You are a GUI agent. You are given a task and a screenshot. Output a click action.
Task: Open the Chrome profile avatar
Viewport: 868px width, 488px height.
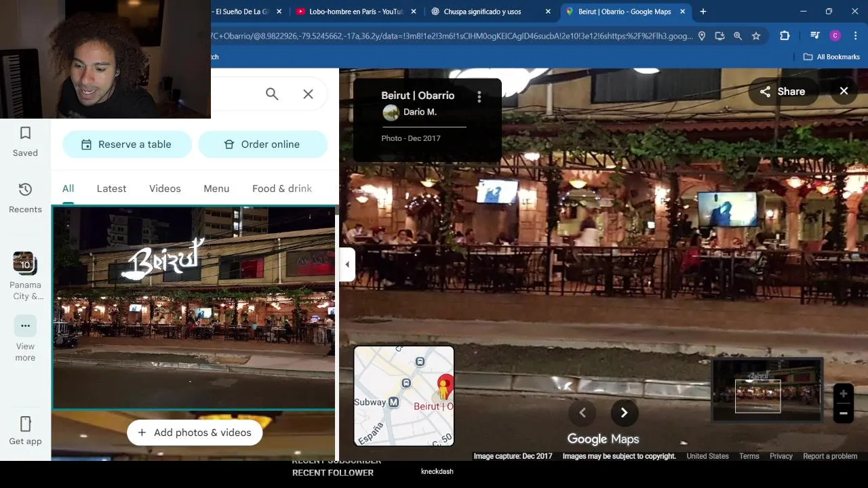(x=835, y=36)
